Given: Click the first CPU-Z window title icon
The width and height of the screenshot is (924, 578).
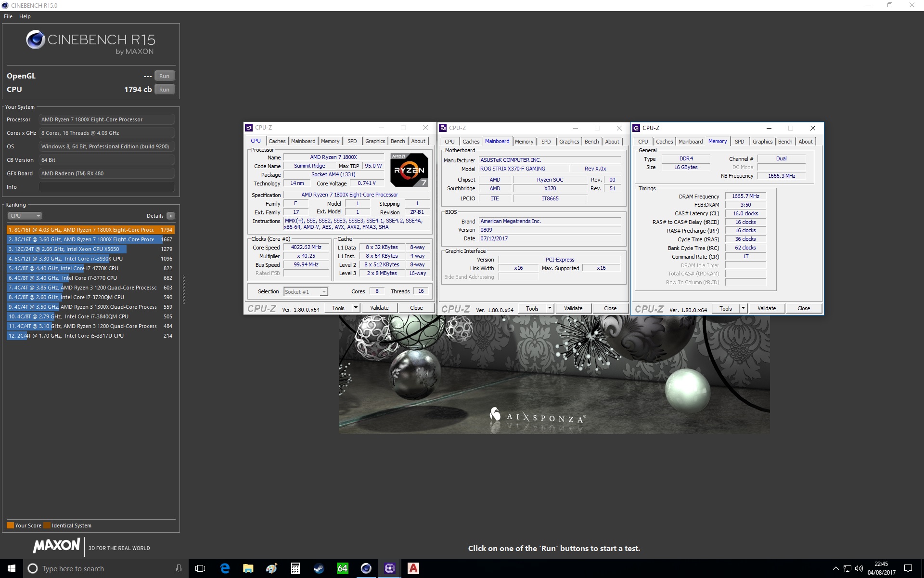Looking at the screenshot, I should (x=249, y=128).
